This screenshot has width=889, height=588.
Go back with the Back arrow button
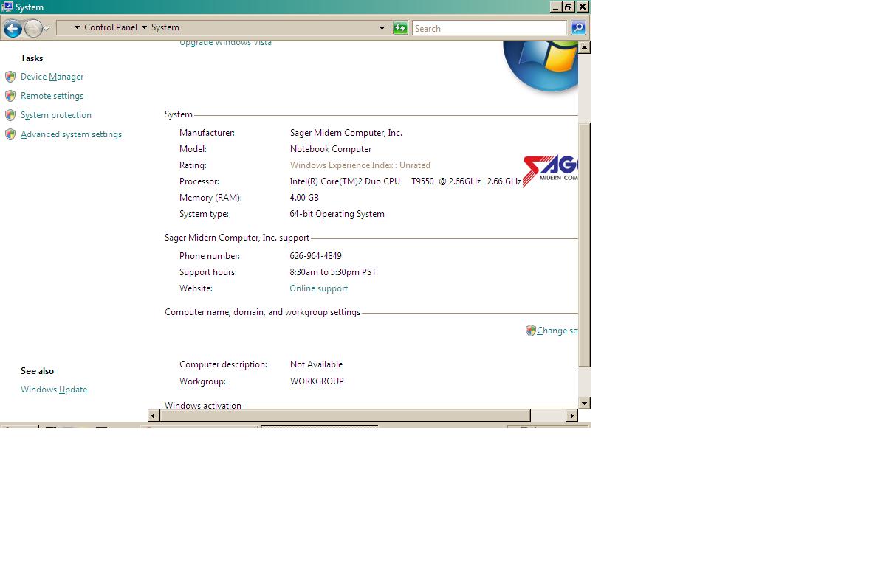[x=13, y=29]
